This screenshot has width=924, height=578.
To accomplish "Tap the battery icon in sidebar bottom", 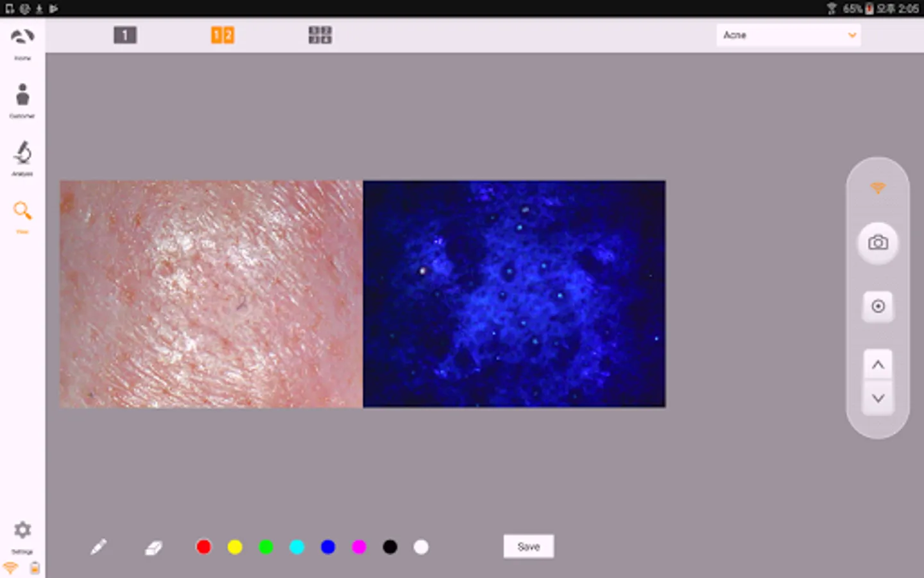I will point(35,568).
